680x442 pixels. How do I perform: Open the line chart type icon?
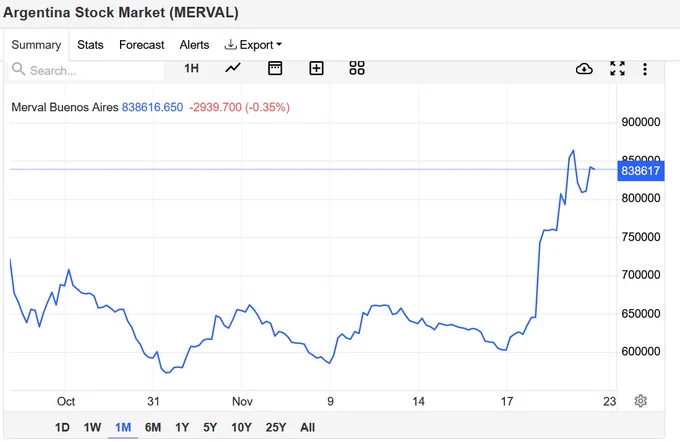[x=233, y=68]
